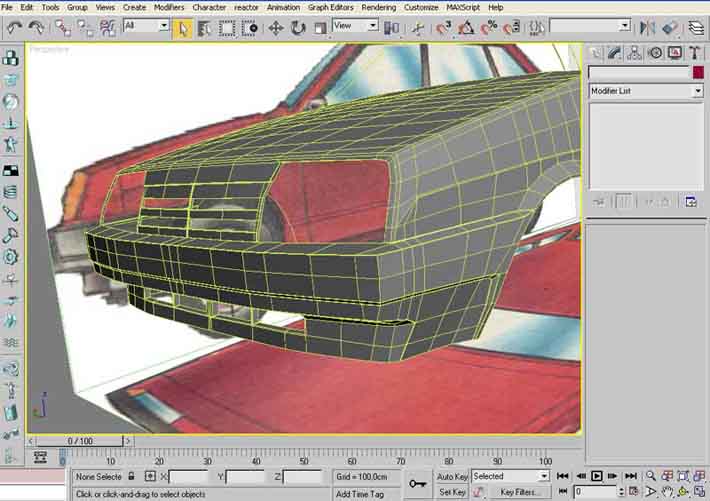Image resolution: width=710 pixels, height=501 pixels.
Task: Toggle Auto Key animation mode
Action: coord(452,477)
